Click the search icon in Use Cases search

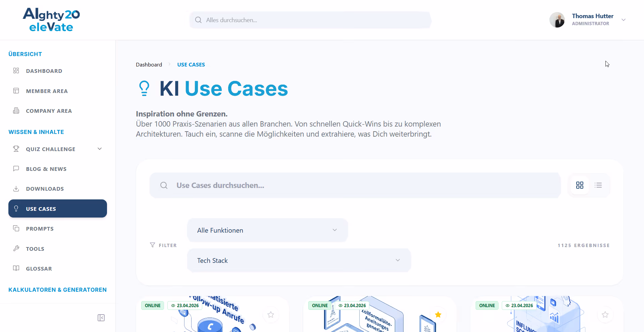pos(164,185)
